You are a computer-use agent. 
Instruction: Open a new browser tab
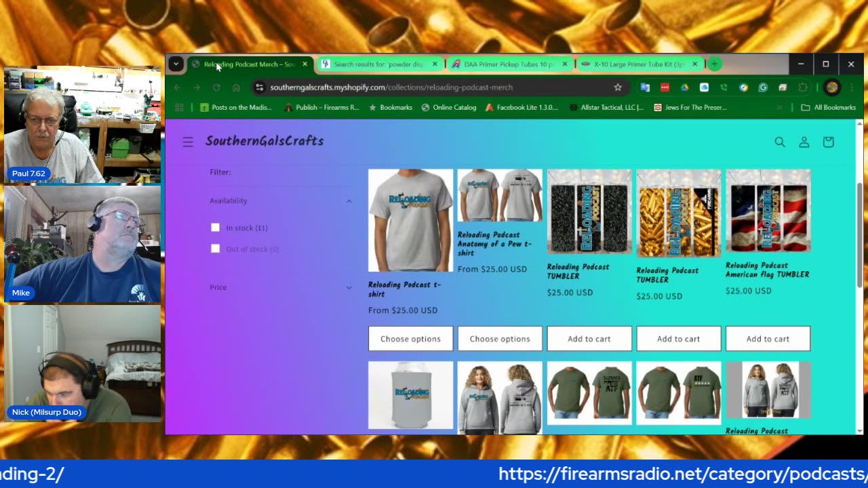714,64
